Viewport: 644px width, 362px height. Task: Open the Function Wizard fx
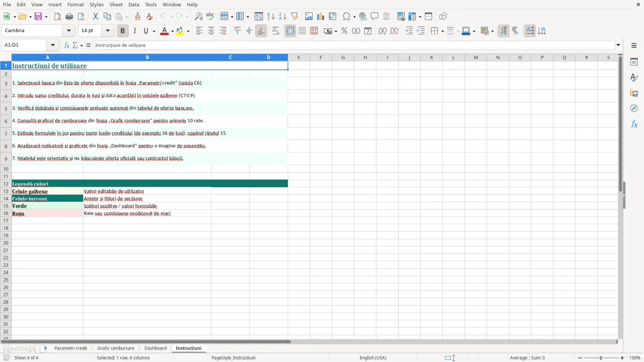pyautogui.click(x=67, y=46)
